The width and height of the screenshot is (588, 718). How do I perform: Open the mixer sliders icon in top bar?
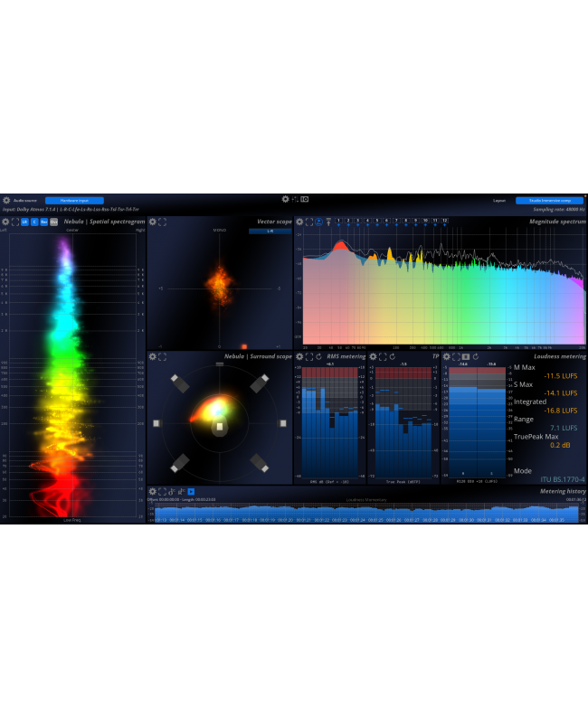pos(295,199)
